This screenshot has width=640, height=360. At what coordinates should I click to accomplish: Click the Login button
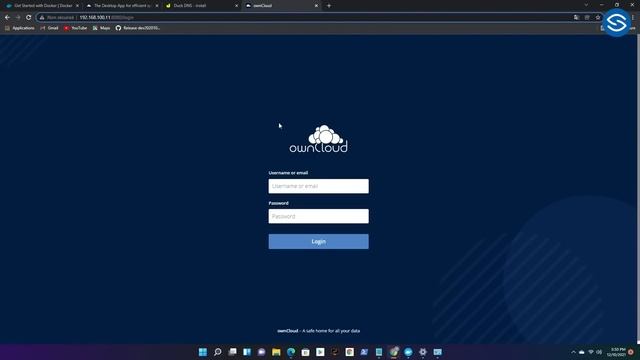coord(318,242)
